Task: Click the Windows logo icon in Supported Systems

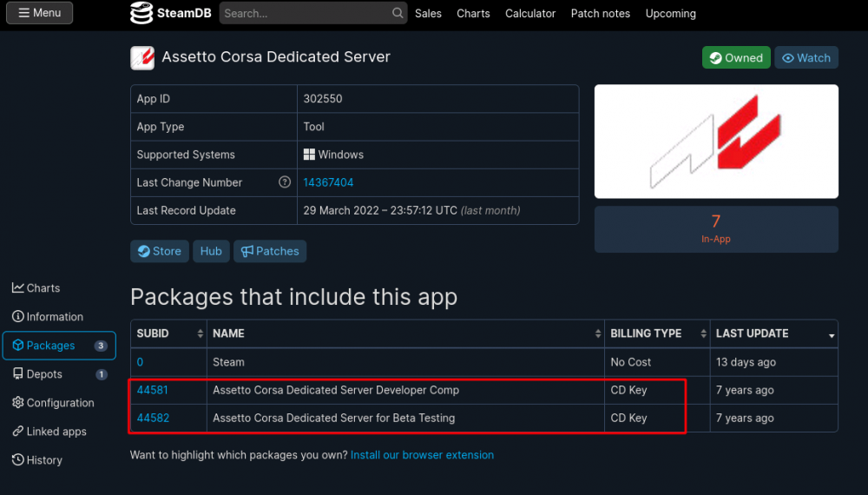Action: [x=309, y=155]
